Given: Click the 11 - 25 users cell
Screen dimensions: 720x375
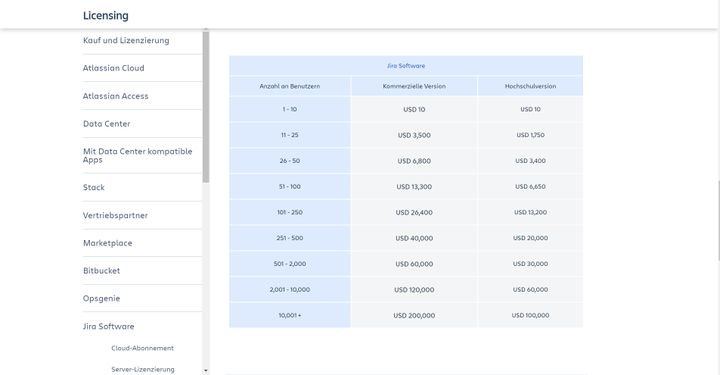Looking at the screenshot, I should (x=290, y=135).
